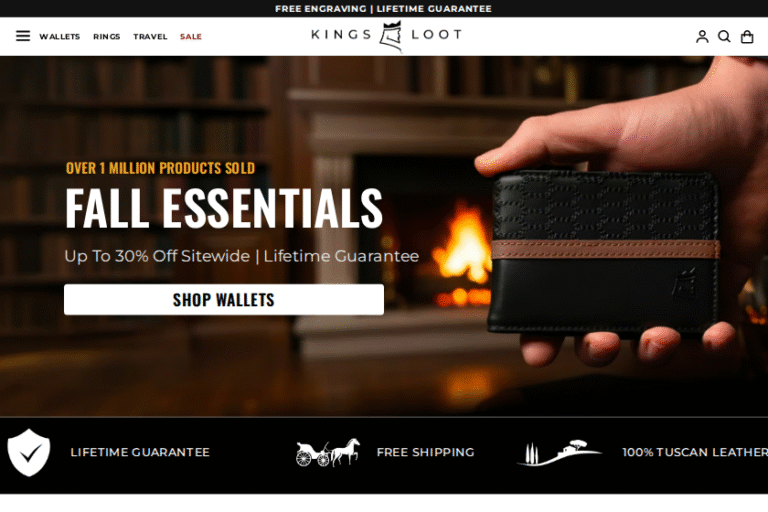Click the Free Engraving announcement bar
Screen dimensions: 768x512
384,9
